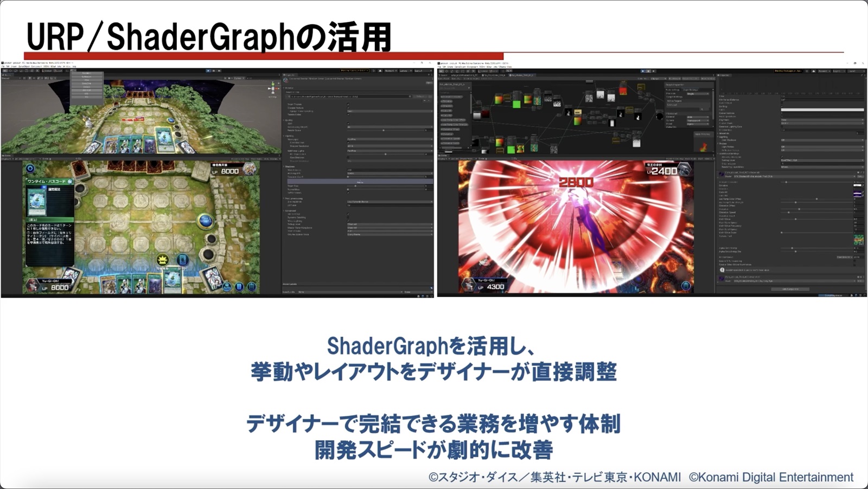Select active Shader Graph tab in right window
This screenshot has height=489, width=868.
[x=522, y=75]
